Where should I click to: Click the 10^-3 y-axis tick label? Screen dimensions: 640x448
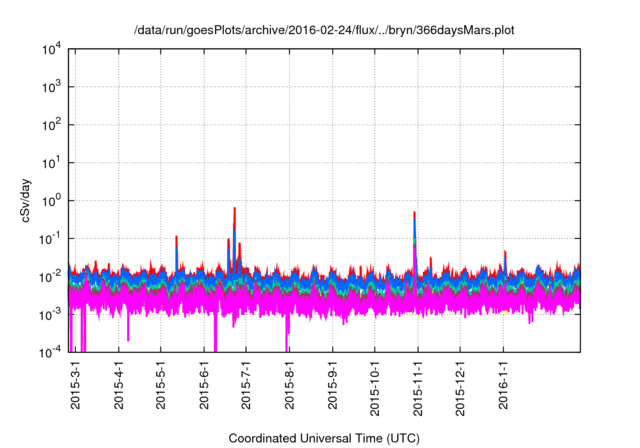coord(50,315)
